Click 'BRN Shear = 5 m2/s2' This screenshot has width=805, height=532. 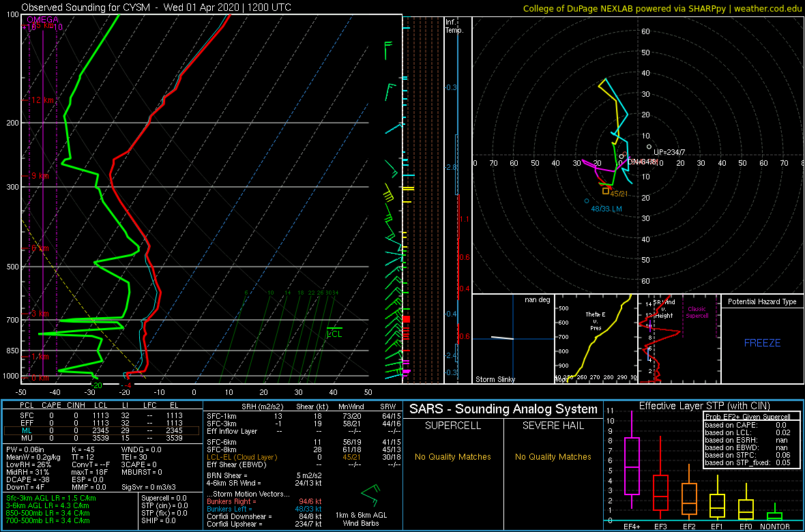pyautogui.click(x=264, y=475)
